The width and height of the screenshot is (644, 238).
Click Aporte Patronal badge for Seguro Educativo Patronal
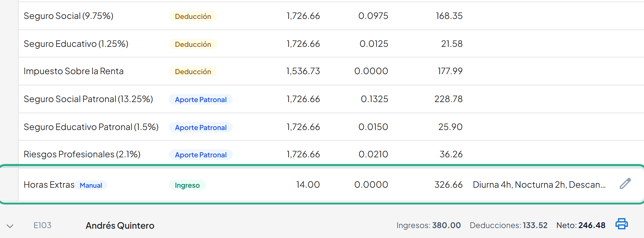(201, 128)
